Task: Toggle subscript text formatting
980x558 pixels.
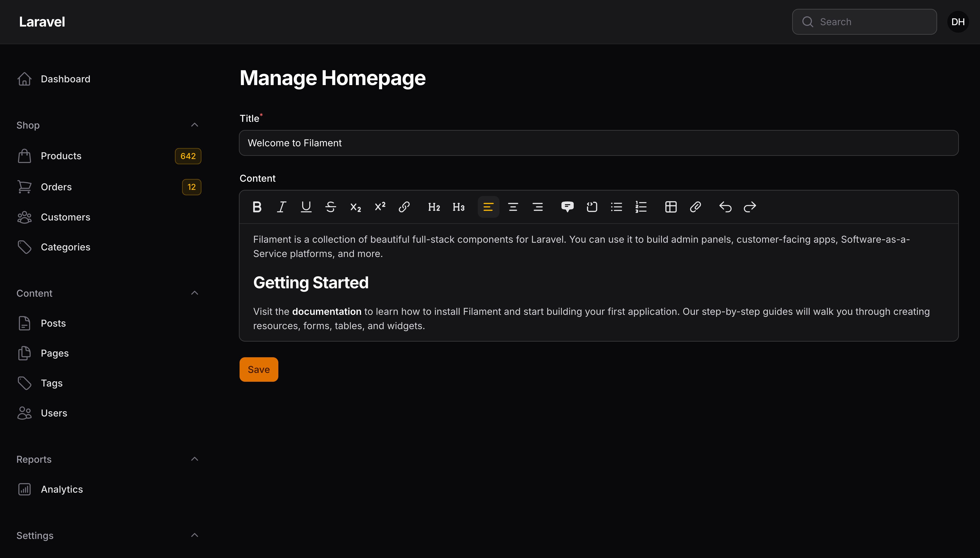Action: (x=355, y=207)
